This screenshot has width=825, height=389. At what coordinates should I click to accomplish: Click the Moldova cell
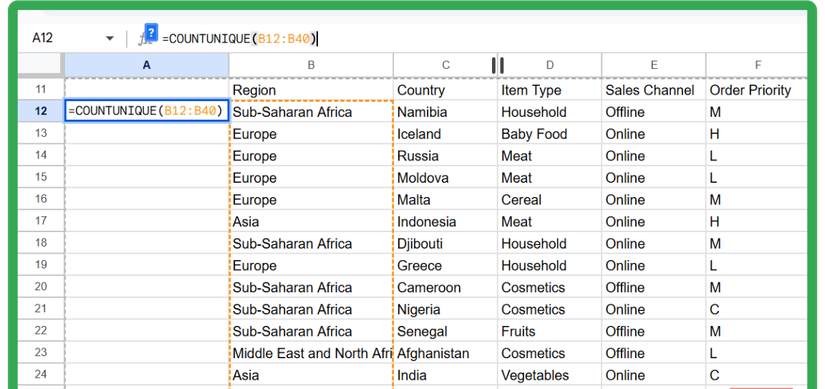pos(446,177)
